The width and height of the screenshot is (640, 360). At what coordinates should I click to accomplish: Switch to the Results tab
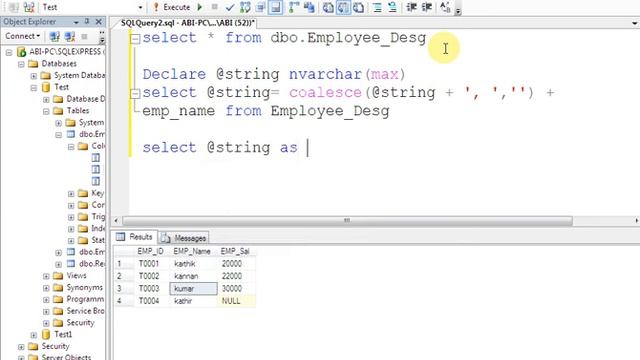tap(134, 237)
